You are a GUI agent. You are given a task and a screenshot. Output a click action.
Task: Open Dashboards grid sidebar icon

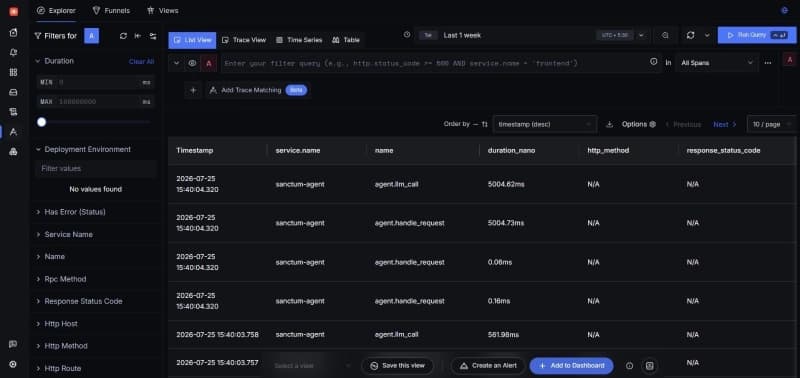(13, 72)
